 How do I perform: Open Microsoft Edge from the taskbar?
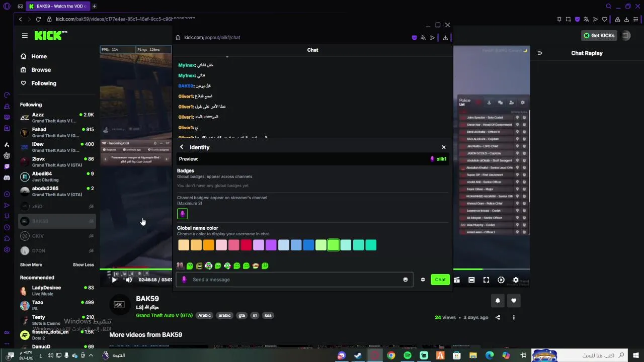point(490,355)
